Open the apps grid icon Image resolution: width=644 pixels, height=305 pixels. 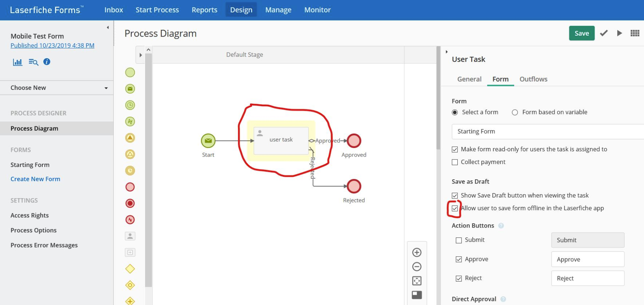[635, 33]
